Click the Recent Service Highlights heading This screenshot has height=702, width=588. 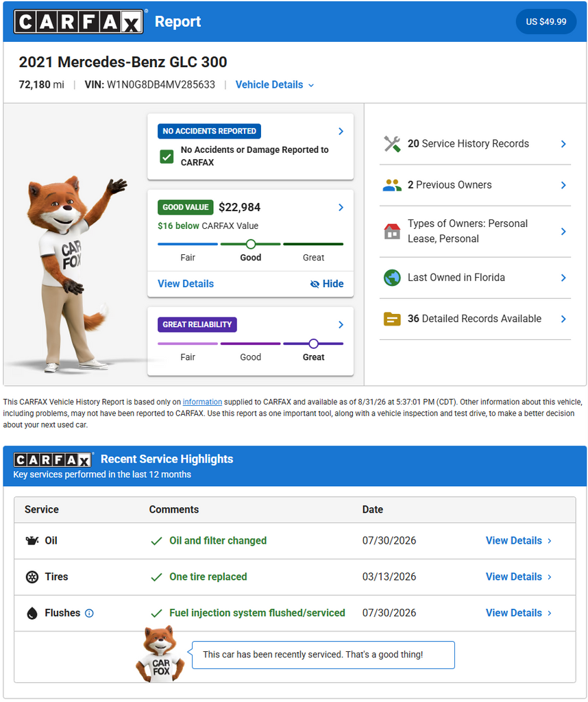[167, 459]
